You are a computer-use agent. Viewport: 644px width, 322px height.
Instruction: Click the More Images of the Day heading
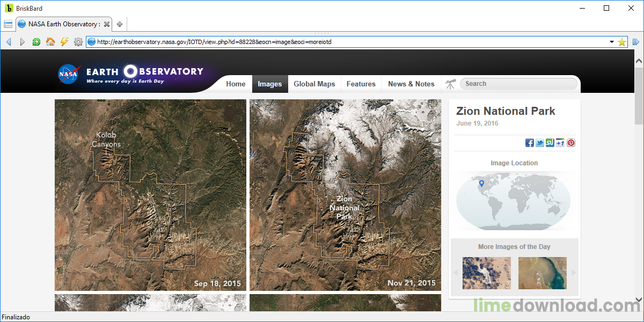point(514,247)
